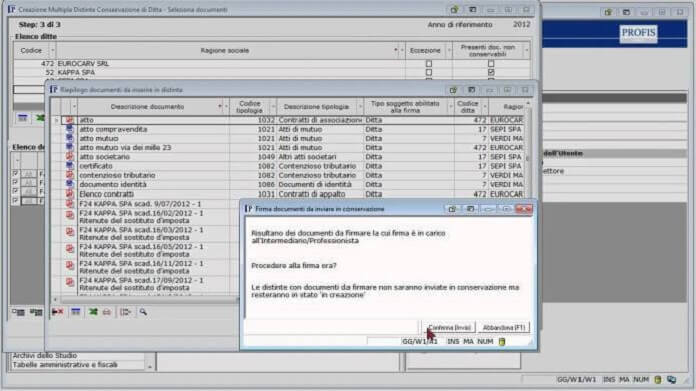Image resolution: width=696 pixels, height=391 pixels.
Task: Toggle 'Presenti doc. non conservabili' checkbox for KAPPA SPA
Action: 491,72
